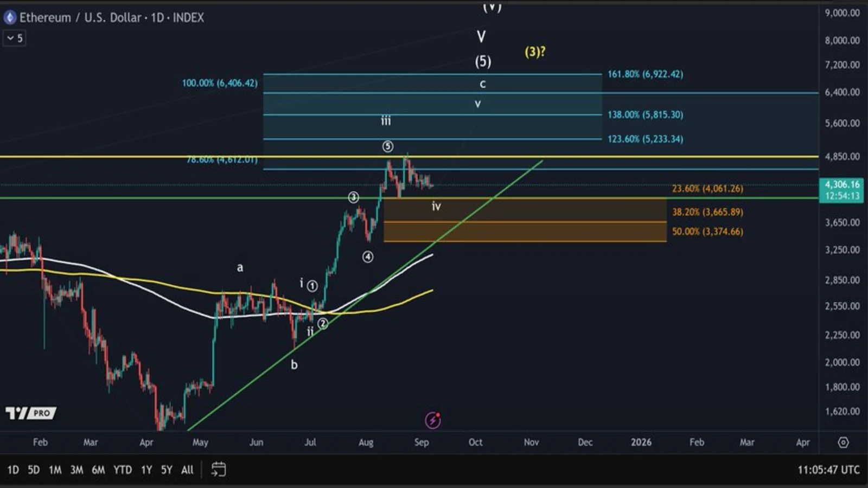Viewport: 868px width, 488px height.
Task: Open the 11:05:47 UTC timezone menu
Action: click(828, 470)
